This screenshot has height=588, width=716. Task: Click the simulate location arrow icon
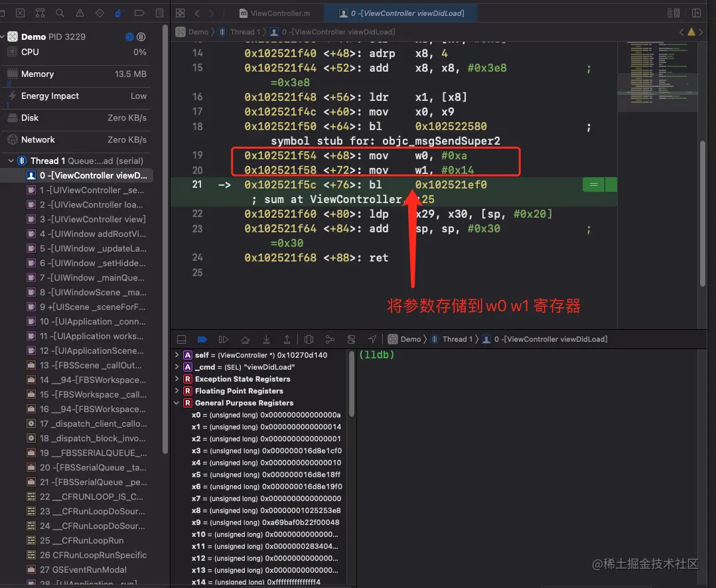[x=372, y=338]
